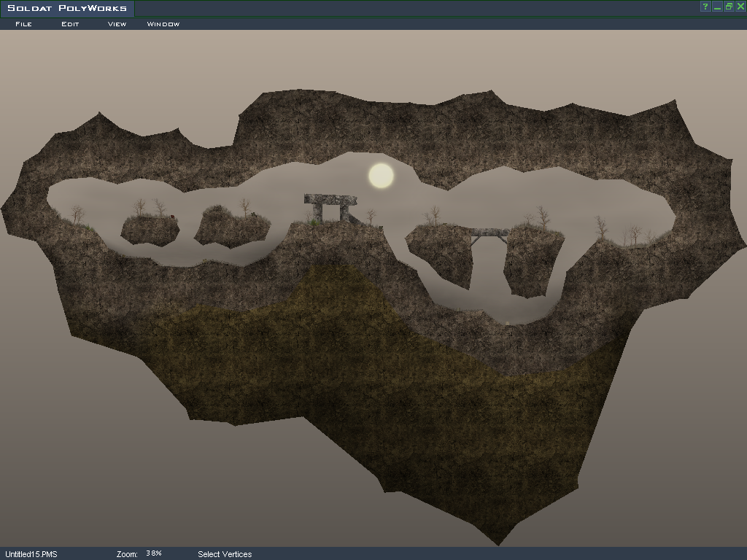Click the zoom percentage value field

click(x=154, y=553)
